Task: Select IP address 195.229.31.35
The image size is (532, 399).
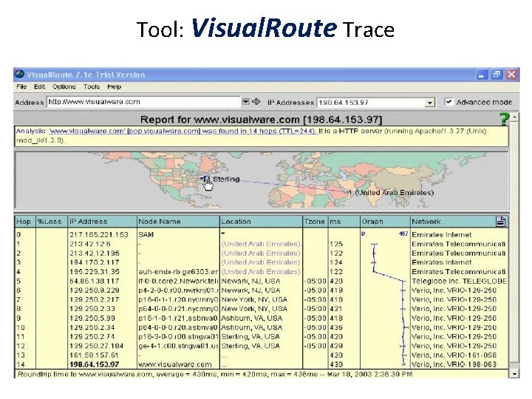Action: tap(95, 272)
